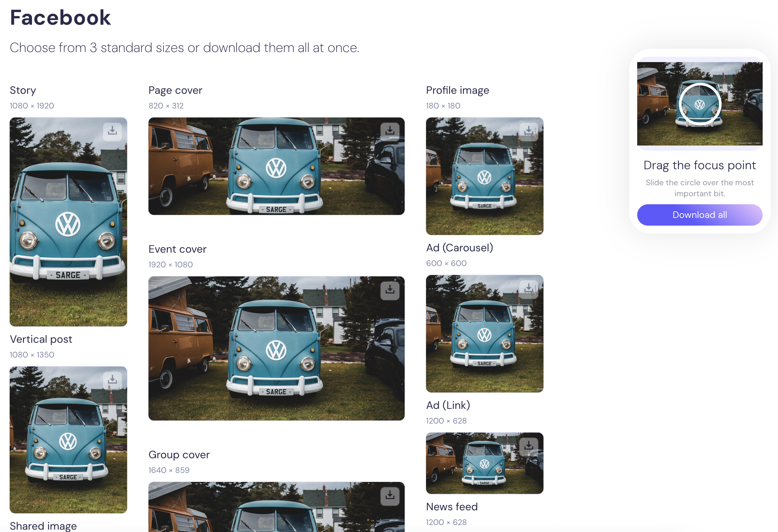Click the Group cover preview

(277, 509)
